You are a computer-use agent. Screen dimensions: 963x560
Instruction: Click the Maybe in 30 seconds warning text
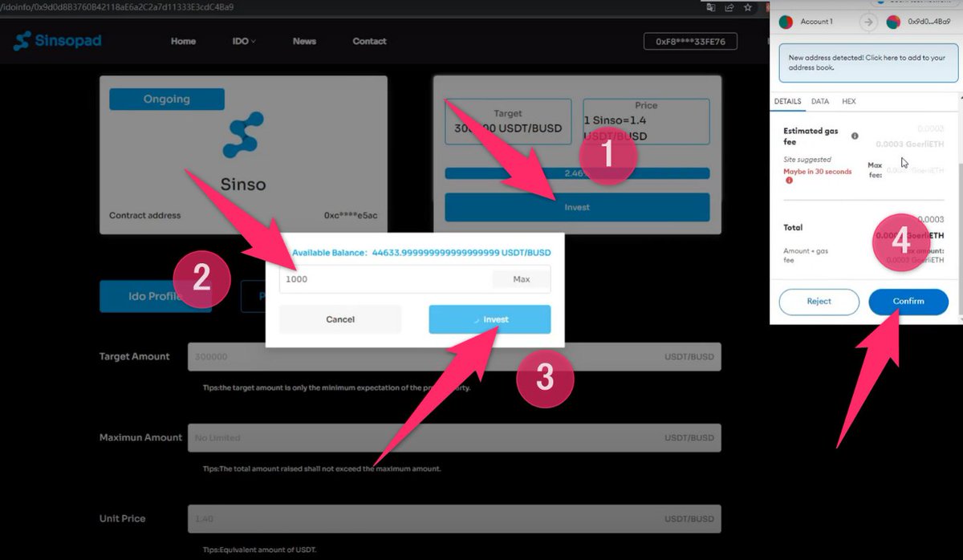818,172
